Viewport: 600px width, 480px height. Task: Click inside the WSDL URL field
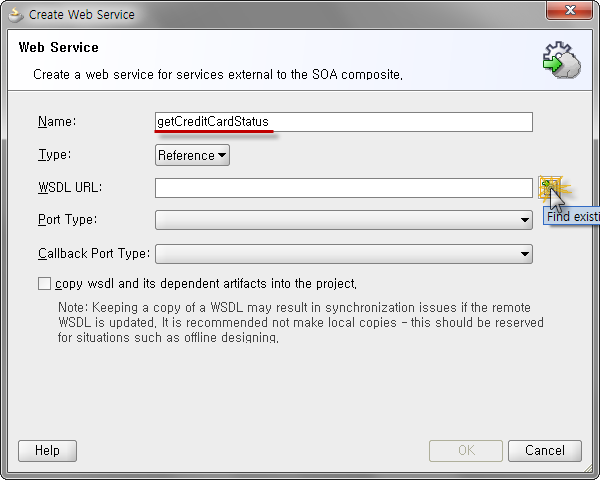344,188
